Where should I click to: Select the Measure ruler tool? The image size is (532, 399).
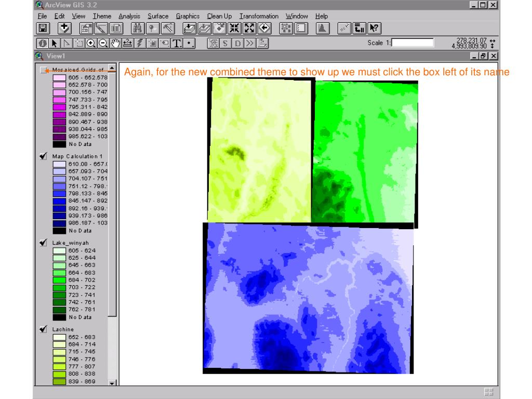click(128, 44)
